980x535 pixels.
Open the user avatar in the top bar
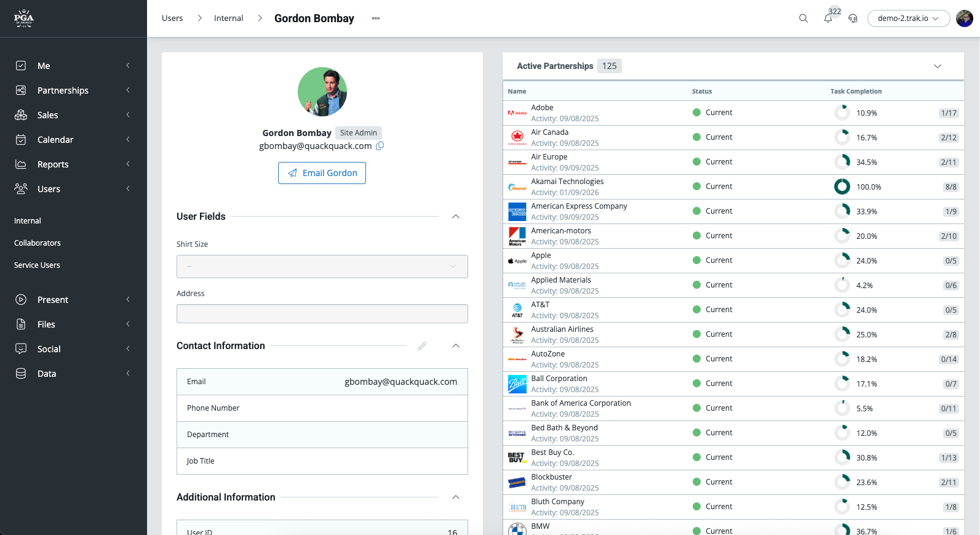coord(965,18)
